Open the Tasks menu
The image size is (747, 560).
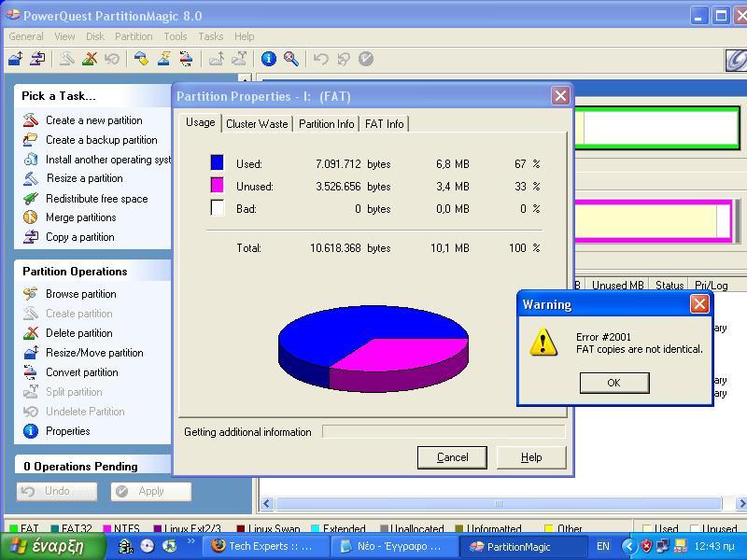(211, 36)
